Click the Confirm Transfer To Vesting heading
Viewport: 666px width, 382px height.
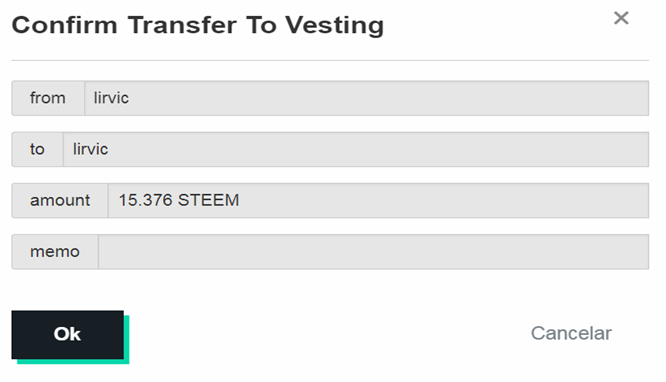tap(198, 25)
